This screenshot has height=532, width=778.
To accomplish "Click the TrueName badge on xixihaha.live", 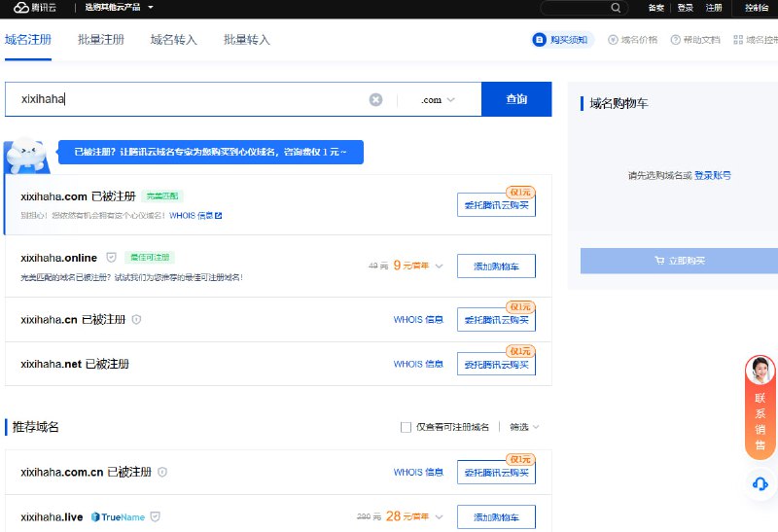I will click(118, 517).
